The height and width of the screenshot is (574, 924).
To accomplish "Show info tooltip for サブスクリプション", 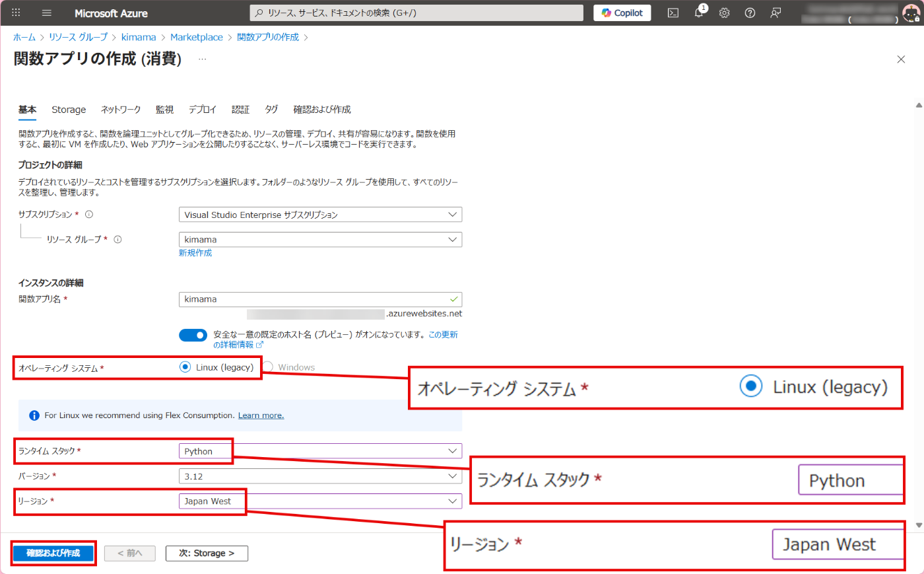I will click(x=89, y=214).
